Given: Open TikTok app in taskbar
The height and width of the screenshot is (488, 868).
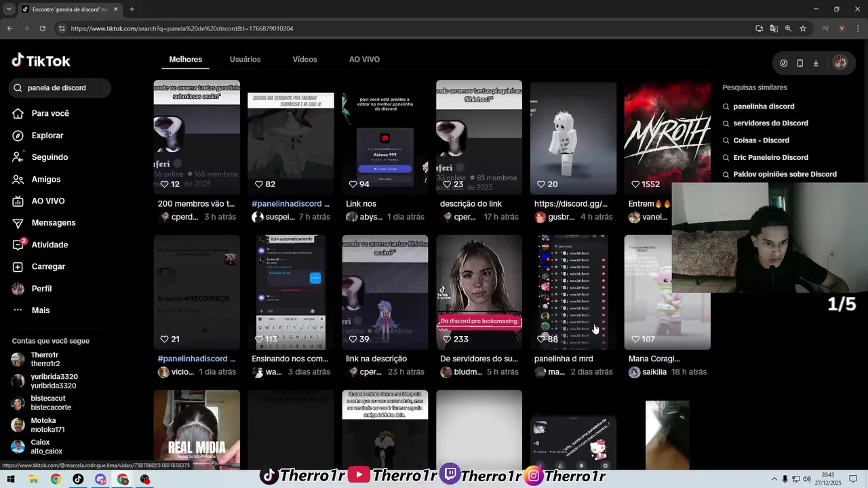Looking at the screenshot, I should click(78, 479).
